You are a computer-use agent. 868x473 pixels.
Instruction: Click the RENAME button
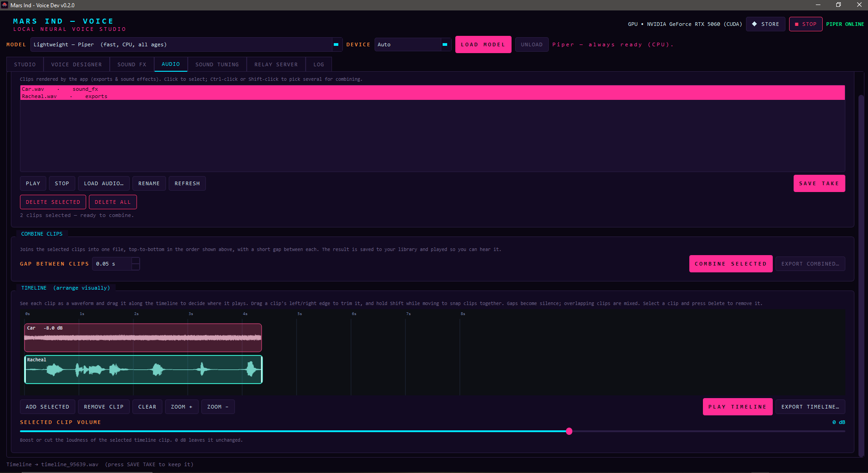pyautogui.click(x=149, y=183)
